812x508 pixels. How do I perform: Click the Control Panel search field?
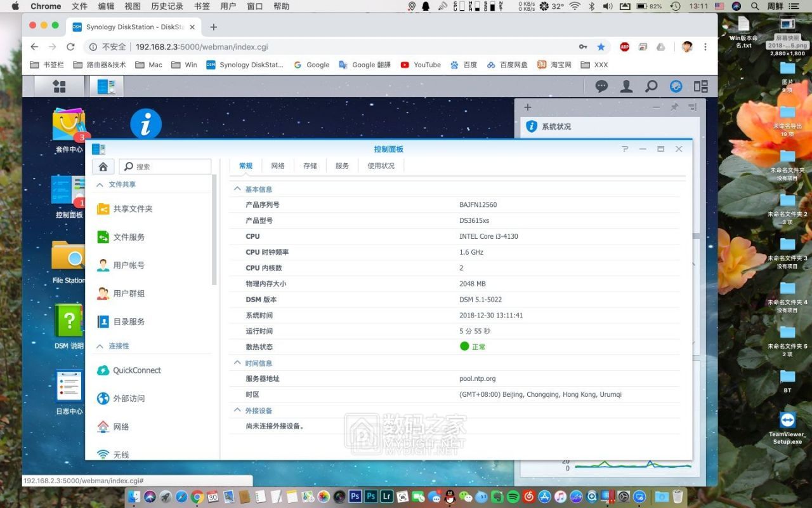click(x=165, y=166)
